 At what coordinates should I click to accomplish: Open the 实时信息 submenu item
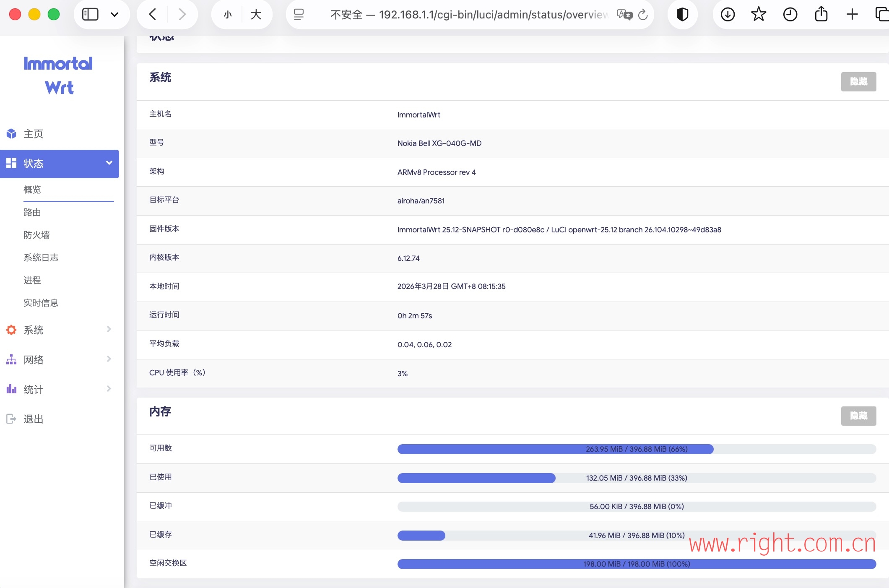(x=41, y=303)
